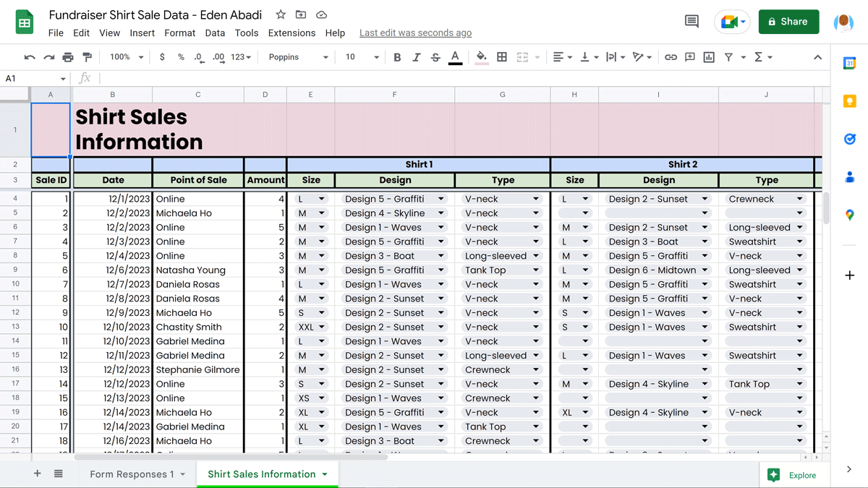Screen dimensions: 868x488
Task: Open the 123 number format dropdown
Action: [240, 56]
